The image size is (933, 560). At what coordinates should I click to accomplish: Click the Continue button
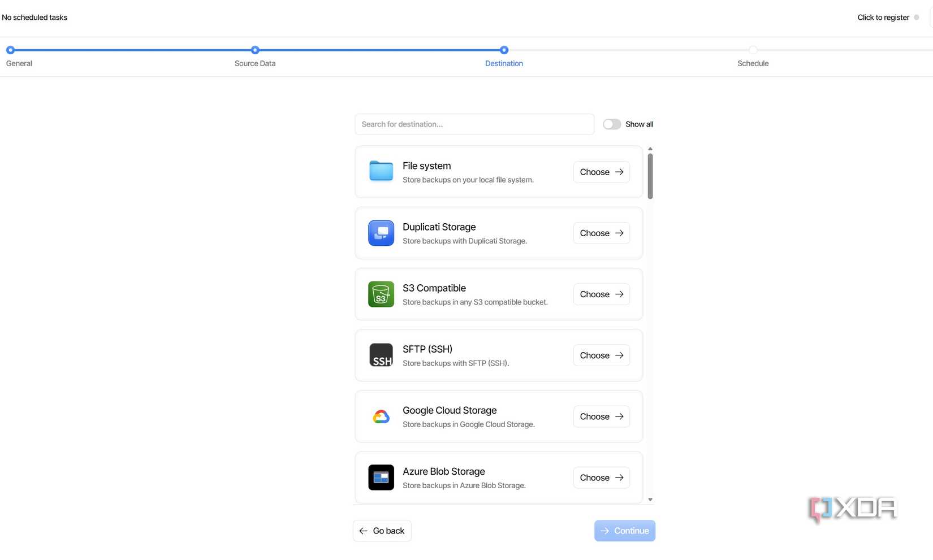[625, 531]
